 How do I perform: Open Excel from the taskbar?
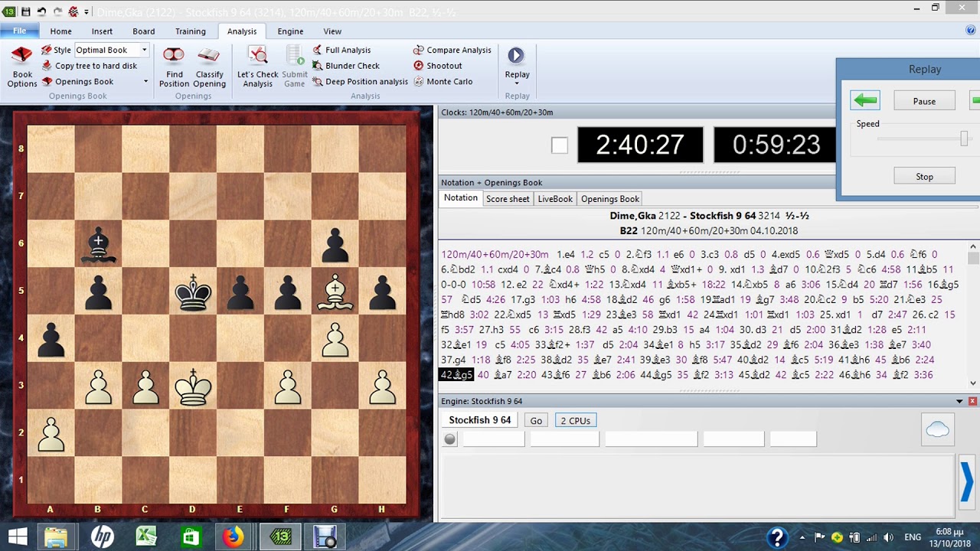click(146, 537)
